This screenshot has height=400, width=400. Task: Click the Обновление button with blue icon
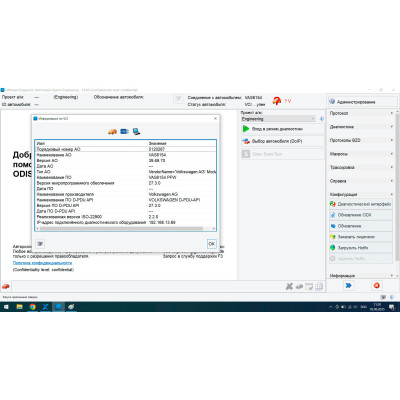coord(361,226)
